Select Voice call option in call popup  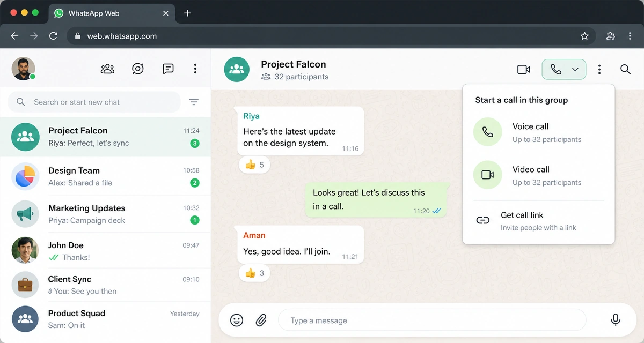tap(538, 132)
